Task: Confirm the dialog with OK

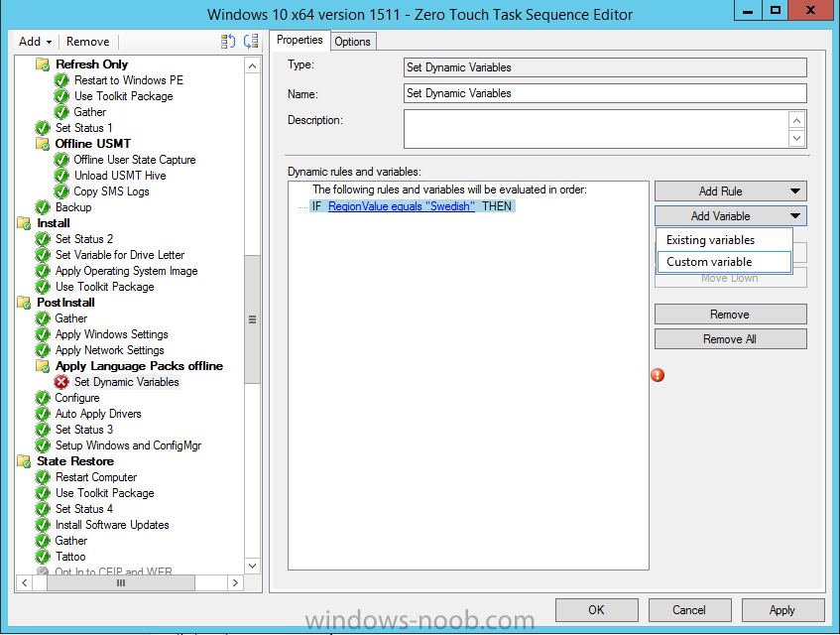Action: [x=596, y=610]
